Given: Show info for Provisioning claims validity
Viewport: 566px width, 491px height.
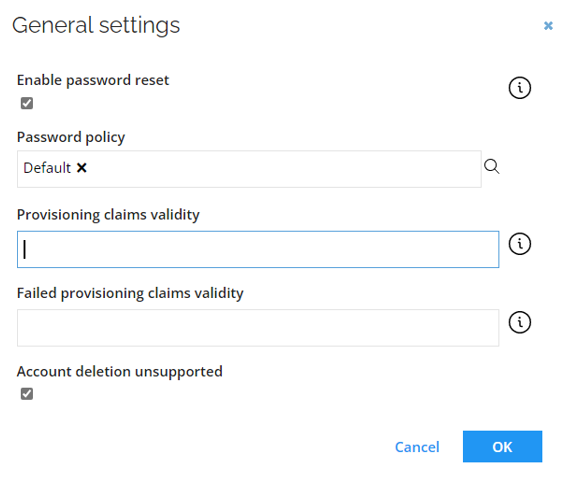Looking at the screenshot, I should pyautogui.click(x=519, y=244).
